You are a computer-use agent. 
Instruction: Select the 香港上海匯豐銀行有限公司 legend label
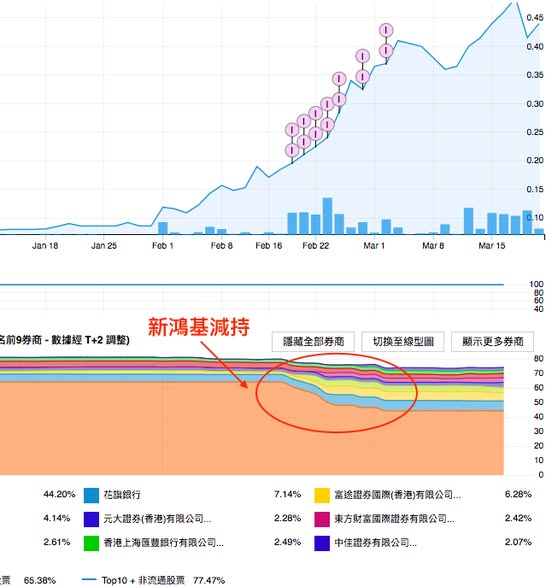click(x=164, y=542)
